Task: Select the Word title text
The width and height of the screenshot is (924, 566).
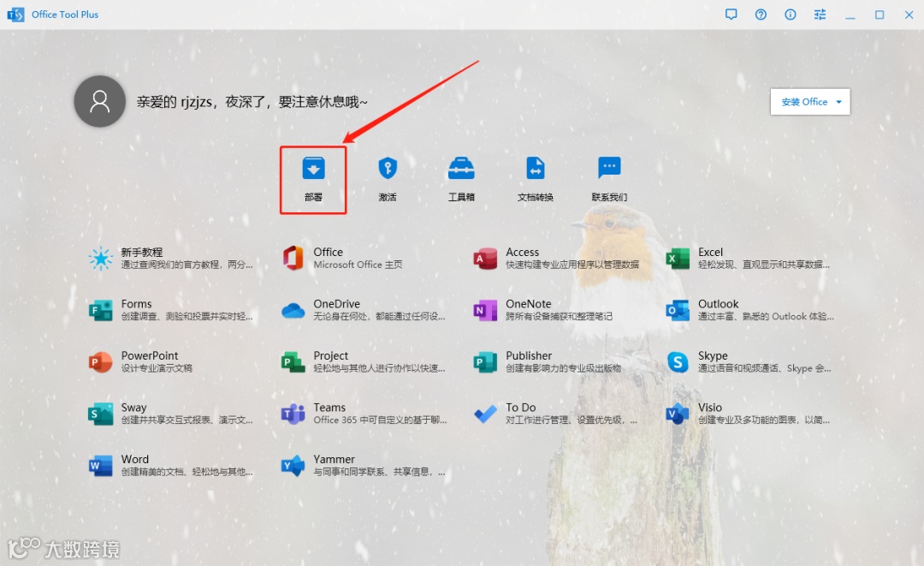Action: tap(135, 459)
